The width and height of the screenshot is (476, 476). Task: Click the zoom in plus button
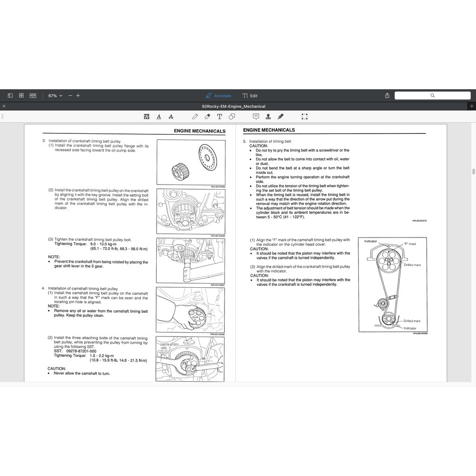coord(78,95)
